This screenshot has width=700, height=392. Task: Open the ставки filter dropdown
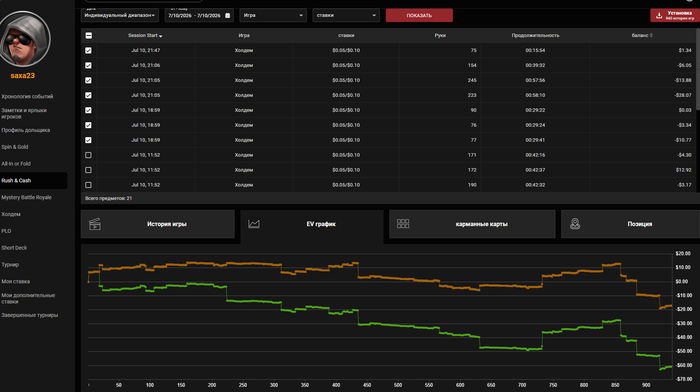(346, 15)
